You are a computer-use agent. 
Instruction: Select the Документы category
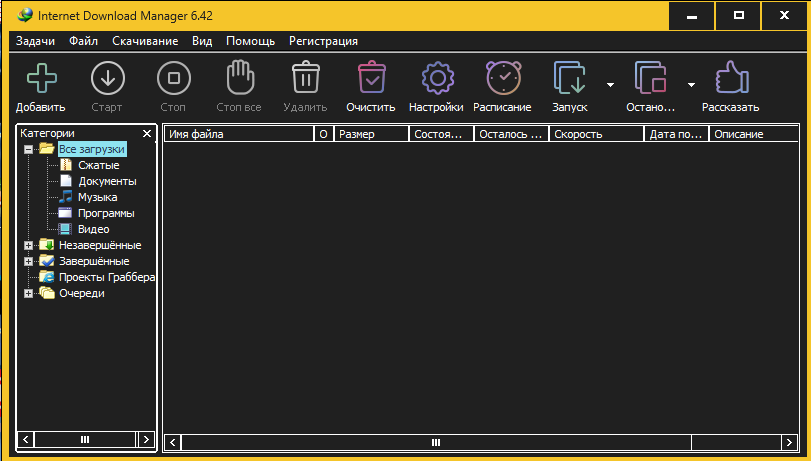[108, 181]
